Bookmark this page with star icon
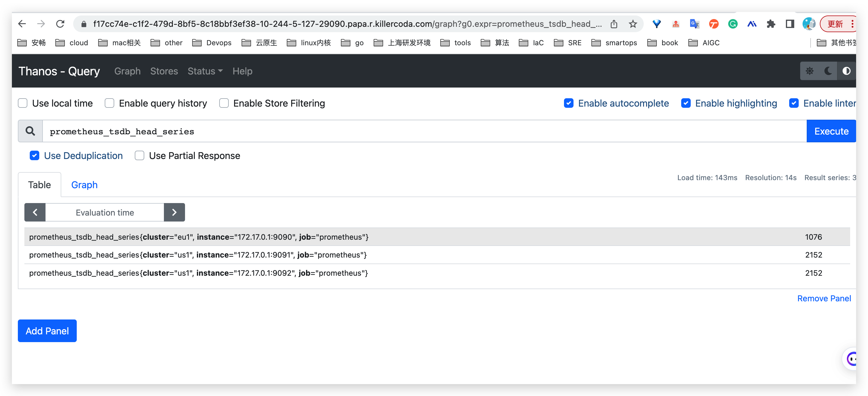 (x=632, y=24)
